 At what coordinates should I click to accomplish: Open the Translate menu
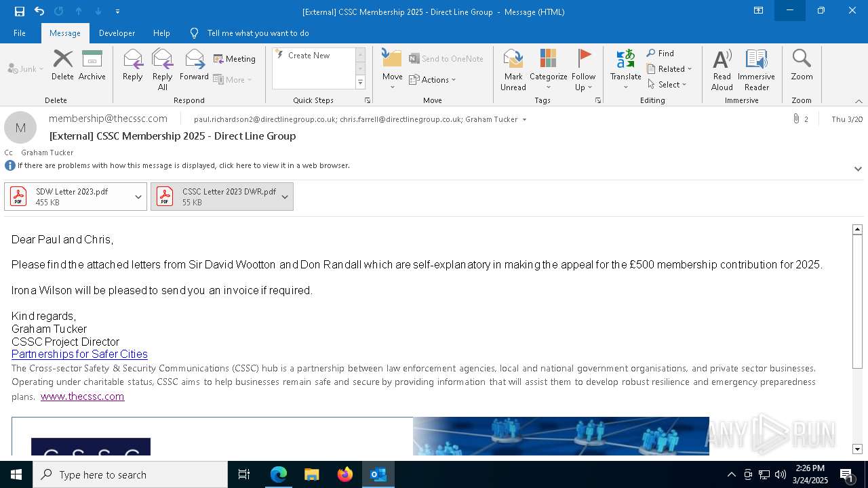[x=625, y=70]
